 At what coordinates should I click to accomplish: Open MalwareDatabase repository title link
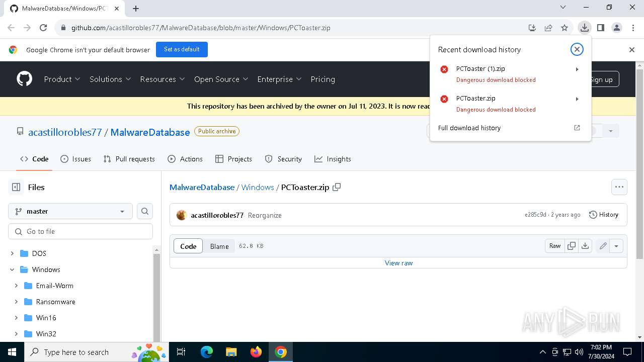coord(150,132)
